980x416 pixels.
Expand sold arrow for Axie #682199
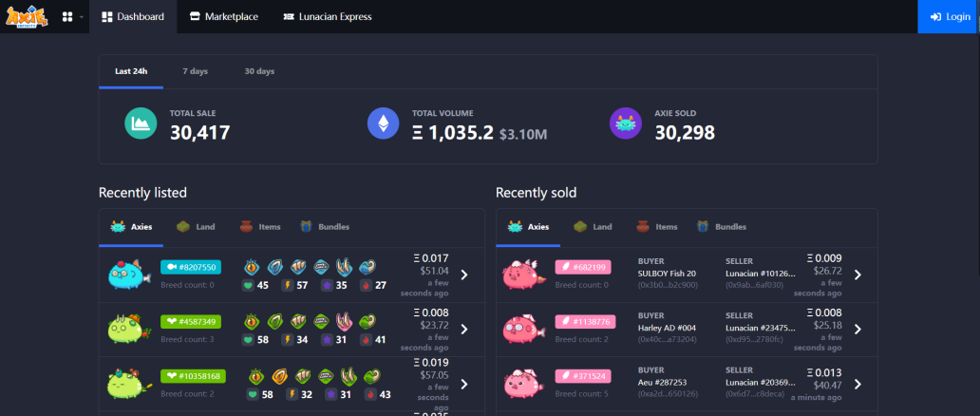coord(857,275)
